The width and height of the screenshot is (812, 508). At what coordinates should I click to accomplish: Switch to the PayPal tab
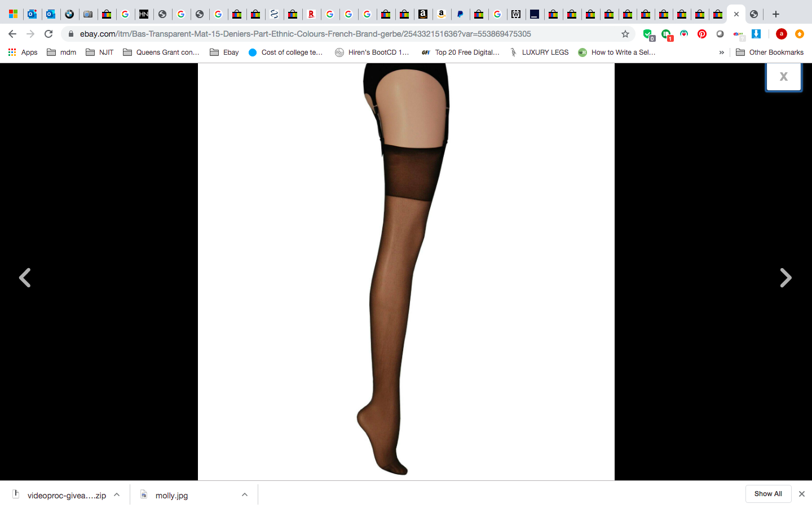tap(460, 14)
